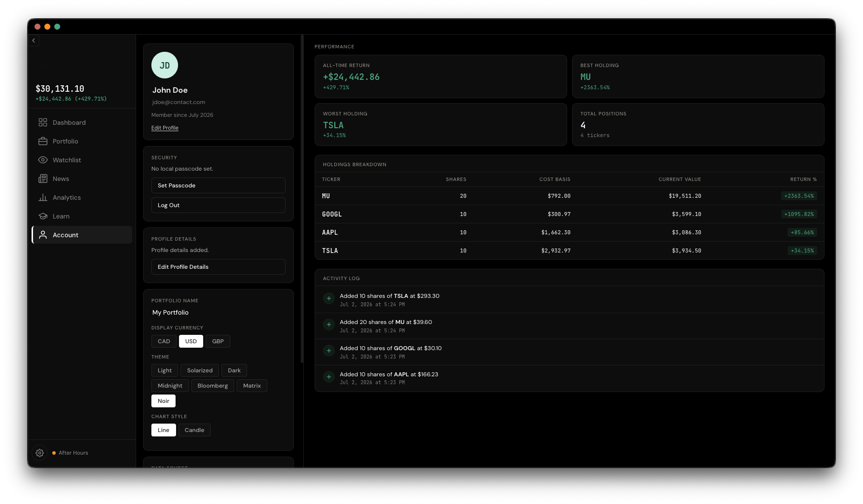The height and width of the screenshot is (504, 863).
Task: Click the RETURN % column header
Action: [x=803, y=180]
